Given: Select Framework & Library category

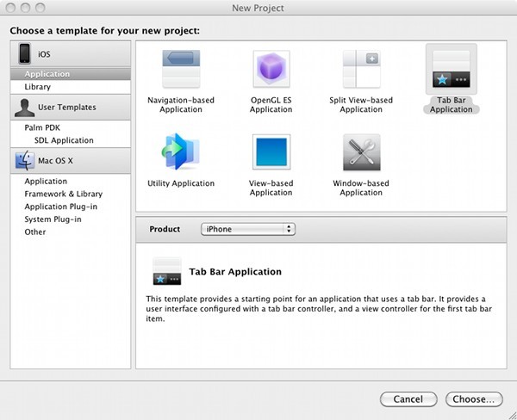Looking at the screenshot, I should point(71,194).
